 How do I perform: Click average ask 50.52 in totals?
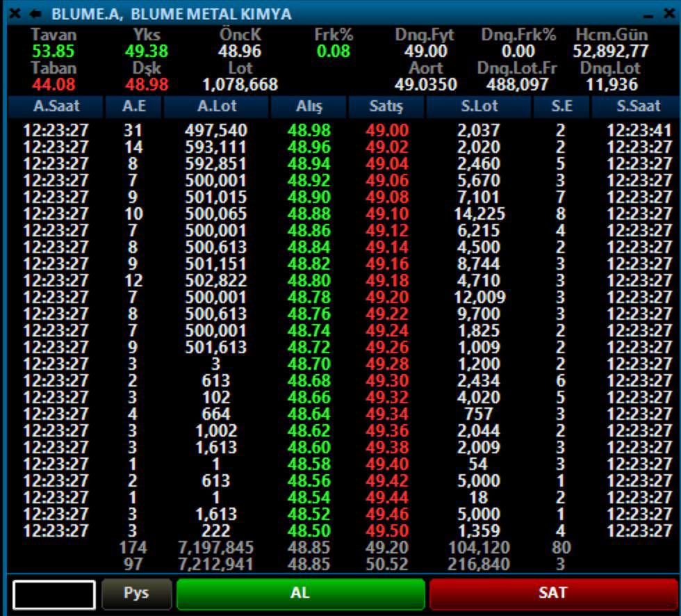tap(387, 565)
